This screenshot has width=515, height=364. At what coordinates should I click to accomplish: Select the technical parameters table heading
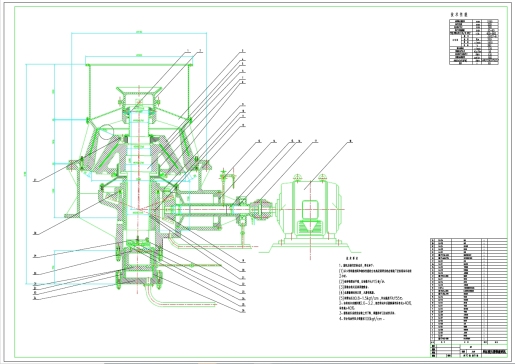point(459,15)
